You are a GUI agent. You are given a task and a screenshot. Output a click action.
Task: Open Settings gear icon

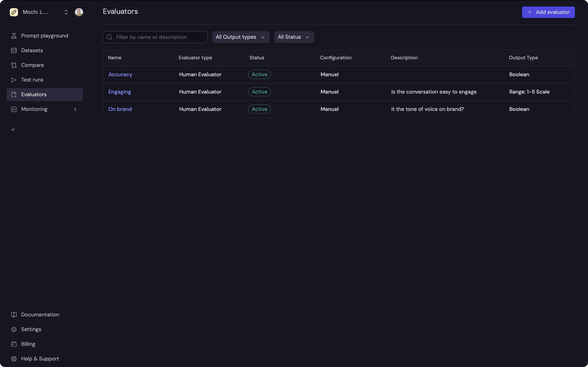pyautogui.click(x=14, y=329)
